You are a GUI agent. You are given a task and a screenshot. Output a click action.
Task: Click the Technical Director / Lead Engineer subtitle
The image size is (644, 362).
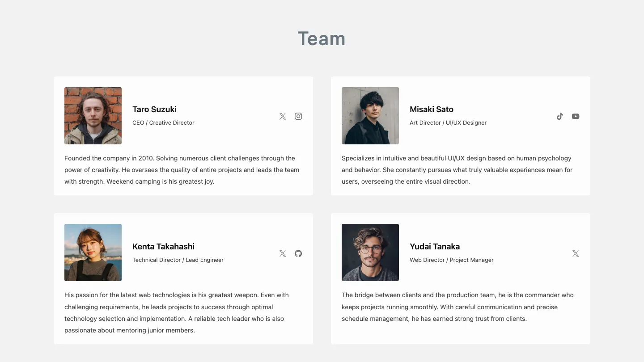178,260
